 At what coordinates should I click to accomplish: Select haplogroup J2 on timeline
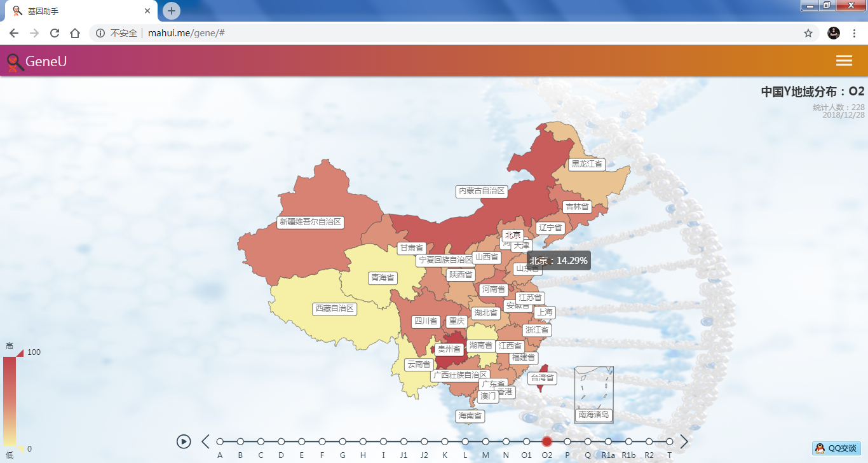coord(424,441)
